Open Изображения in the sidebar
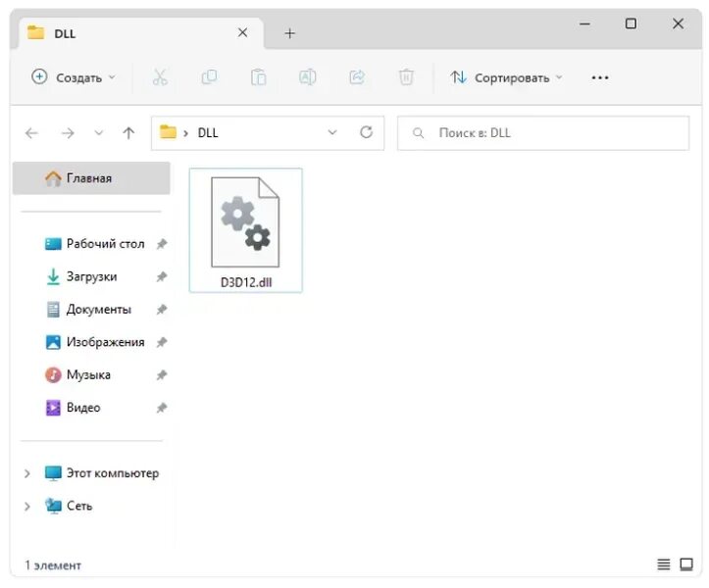 point(95,342)
